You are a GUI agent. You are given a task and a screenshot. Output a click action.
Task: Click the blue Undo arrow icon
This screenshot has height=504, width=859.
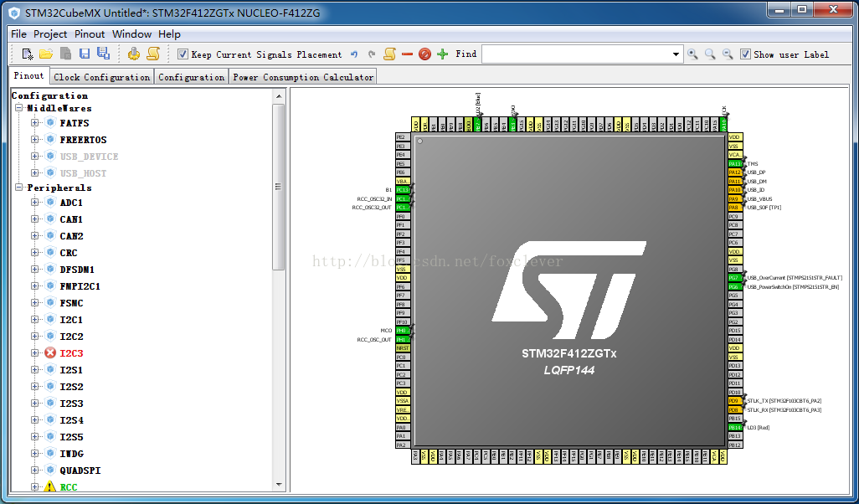354,54
